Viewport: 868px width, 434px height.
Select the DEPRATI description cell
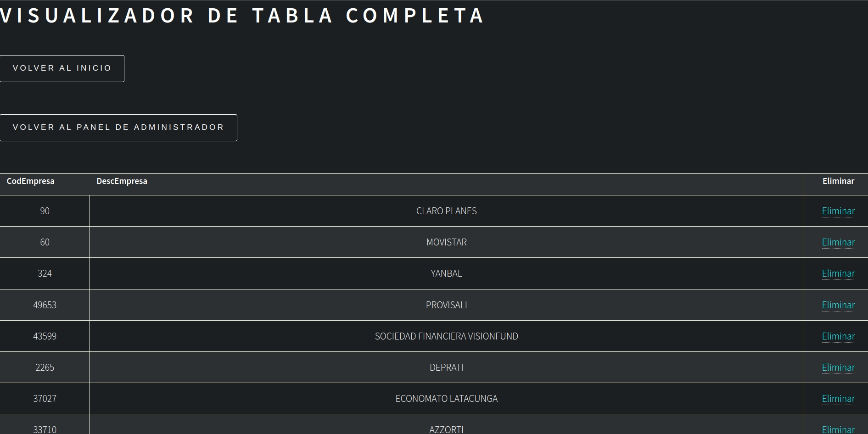pos(446,367)
